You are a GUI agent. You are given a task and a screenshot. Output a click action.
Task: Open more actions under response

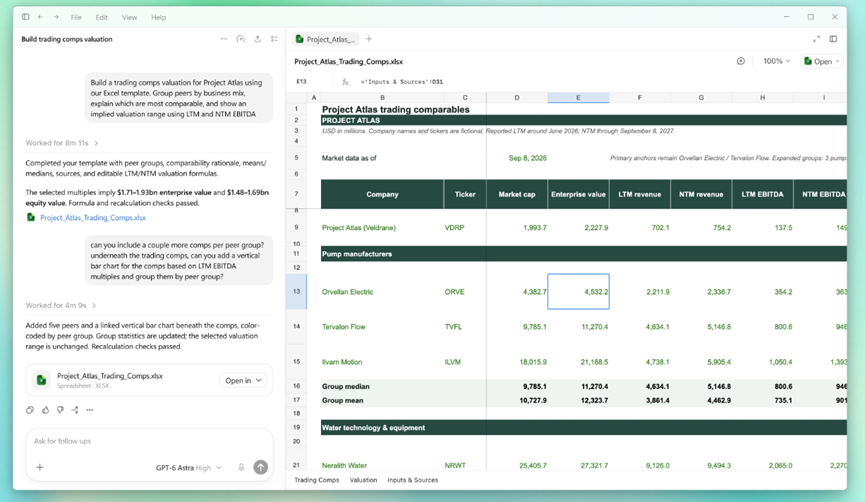click(90, 410)
